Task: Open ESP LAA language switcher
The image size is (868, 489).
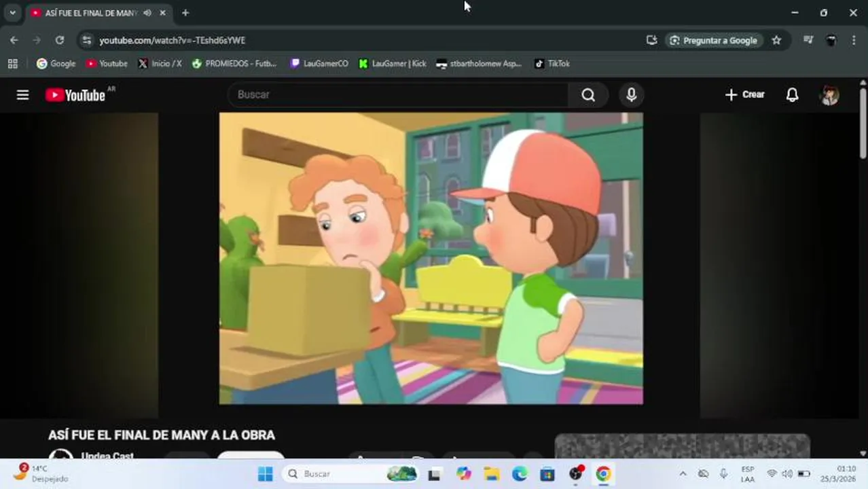Action: tap(747, 474)
